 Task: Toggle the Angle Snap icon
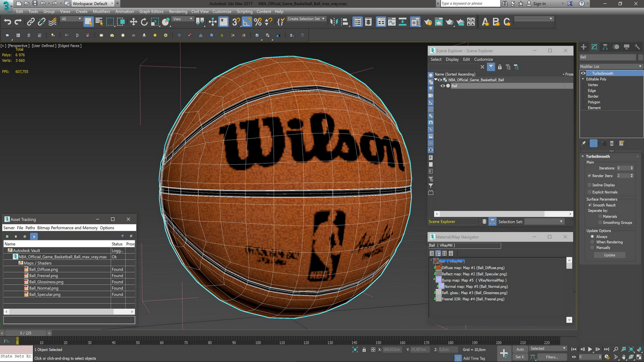[247, 22]
